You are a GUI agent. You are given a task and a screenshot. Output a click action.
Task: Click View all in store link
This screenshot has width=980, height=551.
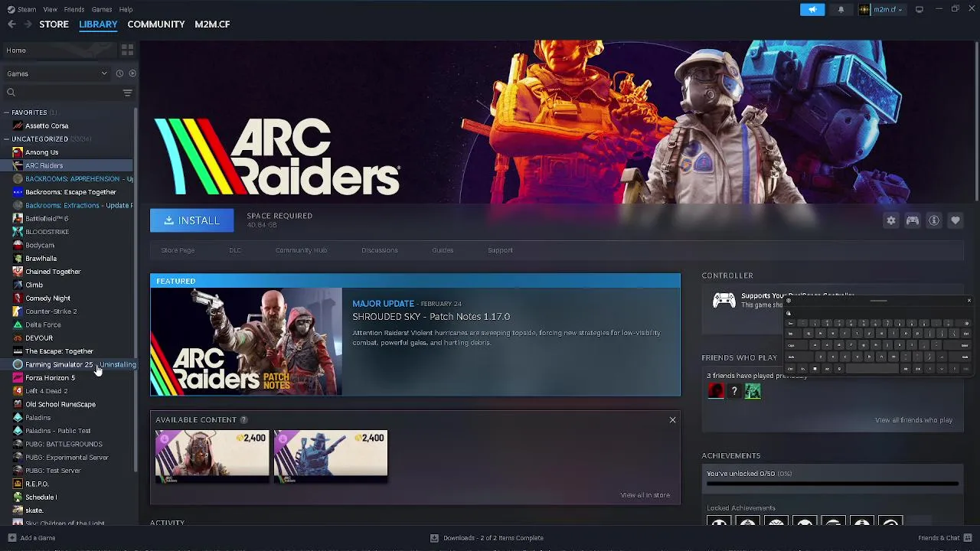coord(645,495)
